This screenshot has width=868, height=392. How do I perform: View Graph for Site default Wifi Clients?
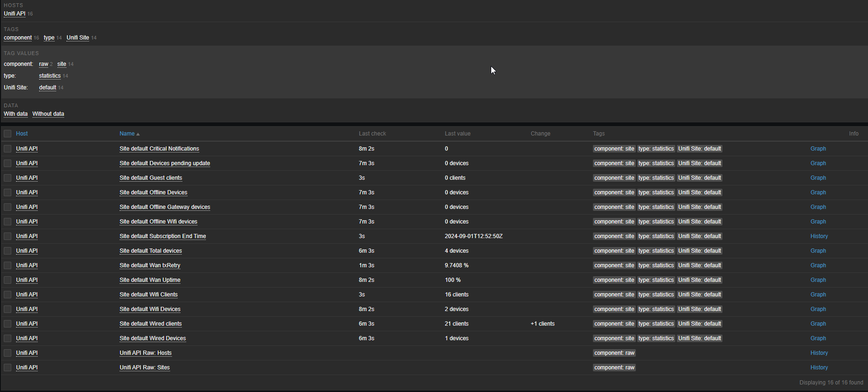point(818,295)
